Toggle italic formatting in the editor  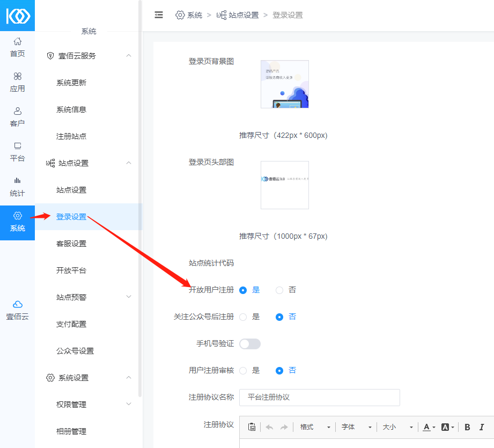point(482,427)
